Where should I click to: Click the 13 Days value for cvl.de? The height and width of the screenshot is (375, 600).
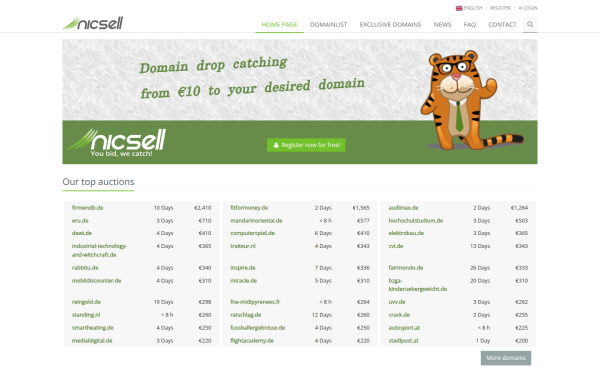click(x=480, y=246)
